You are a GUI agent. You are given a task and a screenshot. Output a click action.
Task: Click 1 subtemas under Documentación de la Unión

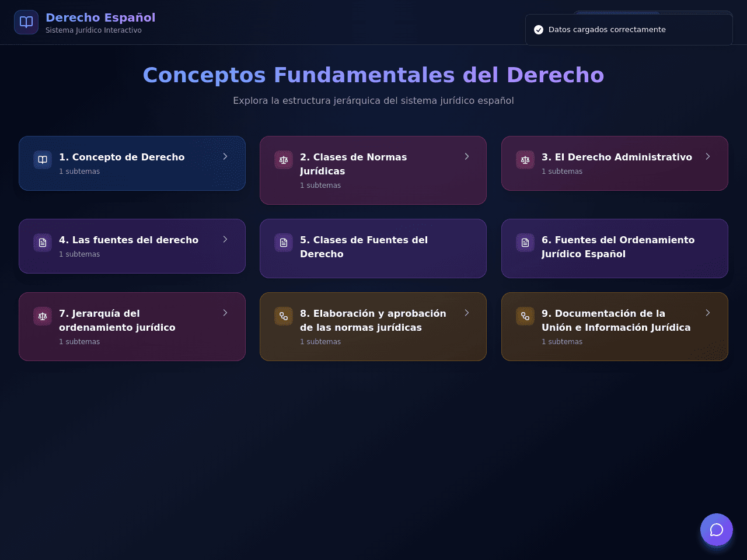[x=562, y=342]
